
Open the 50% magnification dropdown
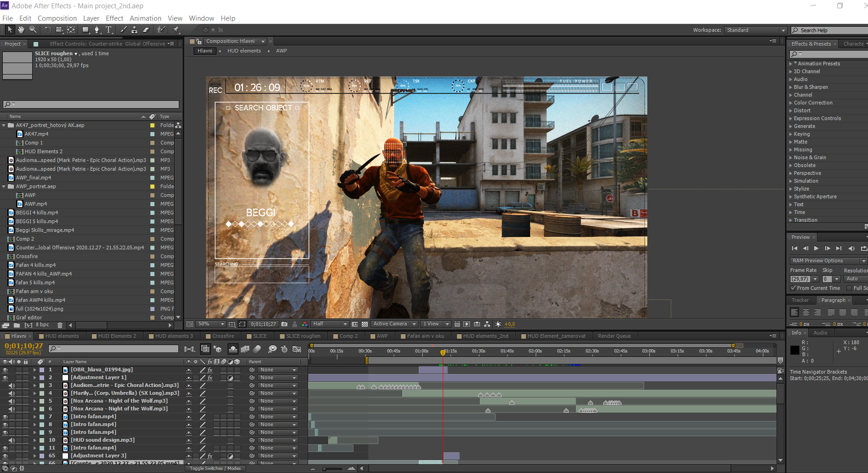click(x=211, y=324)
